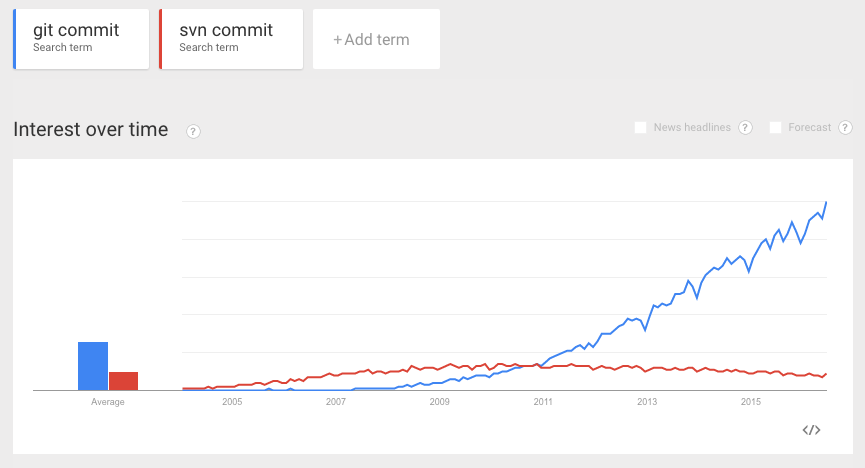Click the 2005 label on time axis

tap(232, 402)
